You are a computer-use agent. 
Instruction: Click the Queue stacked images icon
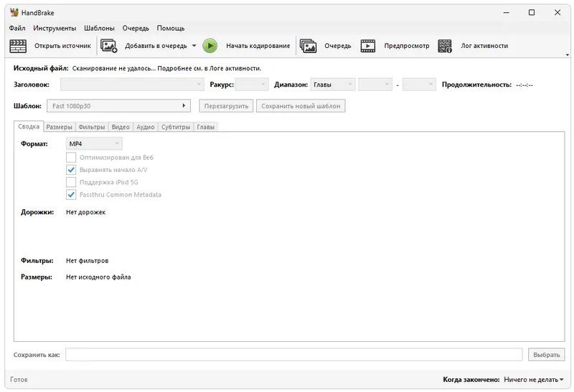point(309,46)
